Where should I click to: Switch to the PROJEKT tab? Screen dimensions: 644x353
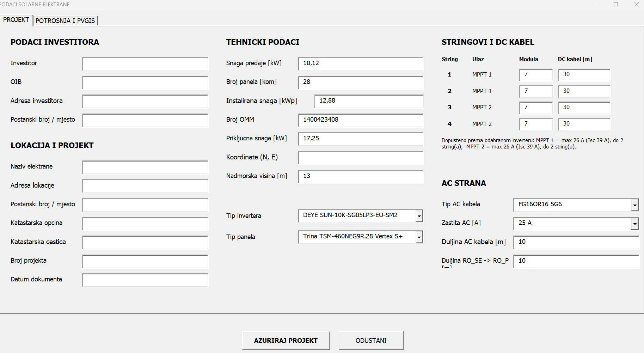tap(16, 20)
